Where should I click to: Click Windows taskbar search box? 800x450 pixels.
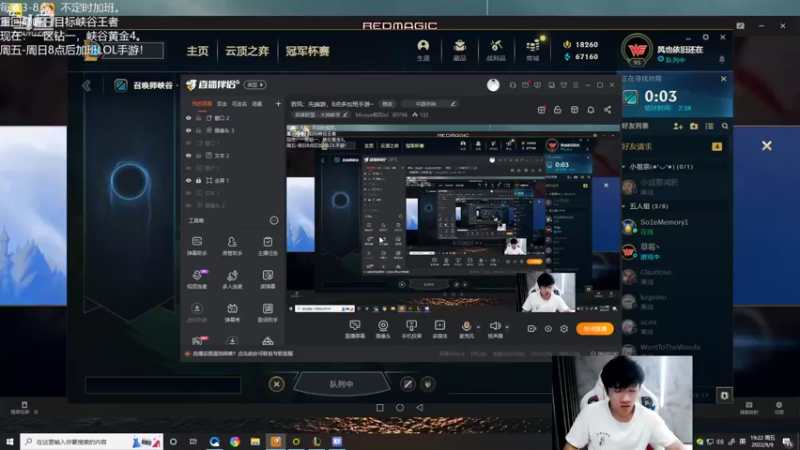tap(92, 441)
